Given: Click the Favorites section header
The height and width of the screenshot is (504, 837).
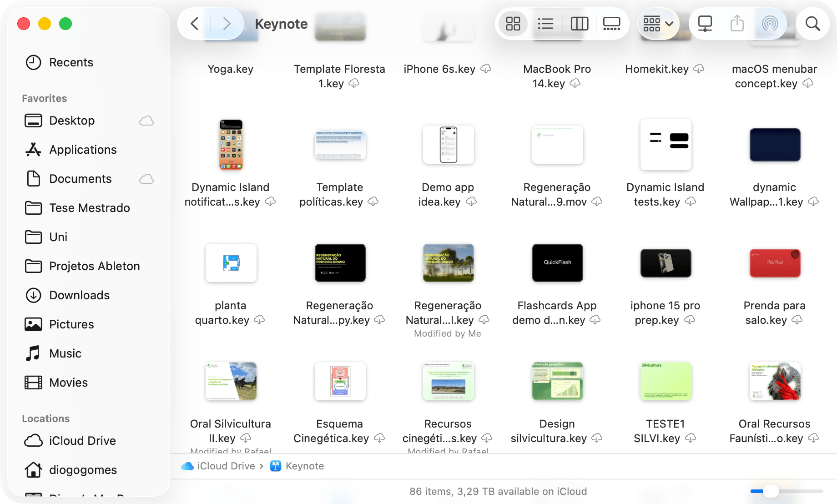Looking at the screenshot, I should [45, 98].
